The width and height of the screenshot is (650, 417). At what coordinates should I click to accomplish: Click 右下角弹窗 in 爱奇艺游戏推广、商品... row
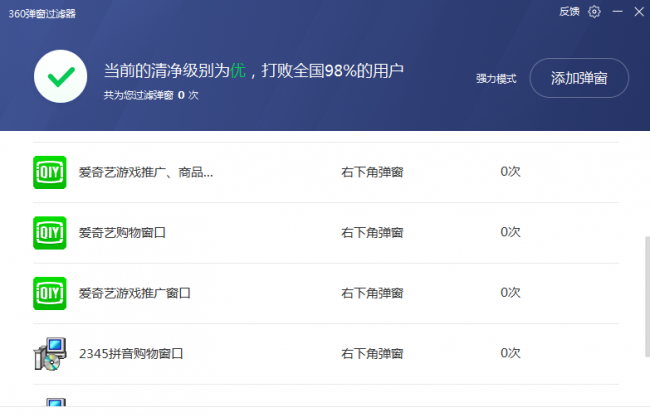coord(372,172)
